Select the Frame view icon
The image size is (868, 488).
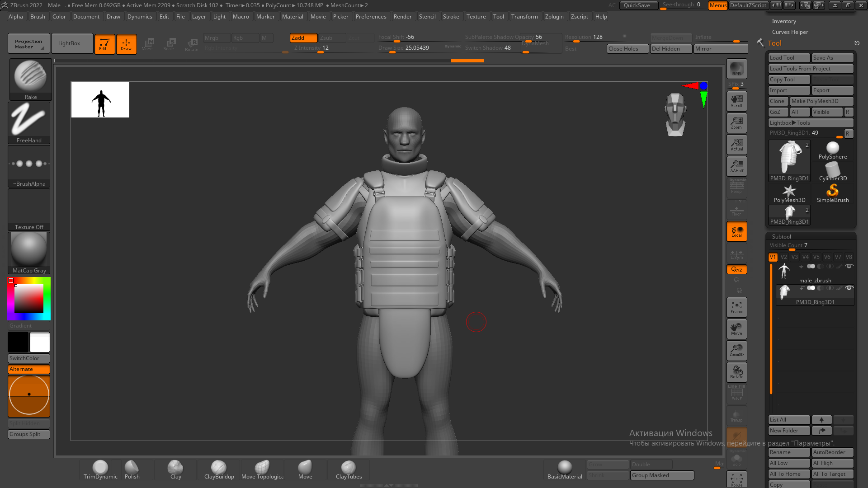point(736,307)
